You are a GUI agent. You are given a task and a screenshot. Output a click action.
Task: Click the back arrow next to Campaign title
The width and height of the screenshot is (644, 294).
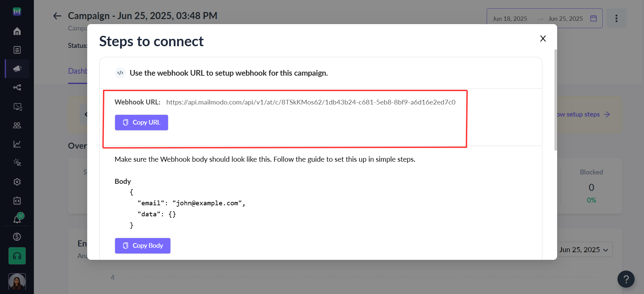coord(57,16)
